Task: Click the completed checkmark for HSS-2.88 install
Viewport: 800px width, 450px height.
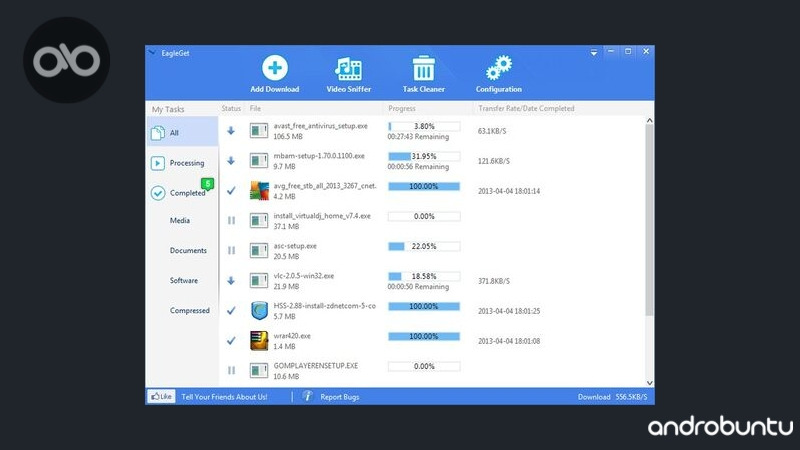Action: coord(231,310)
